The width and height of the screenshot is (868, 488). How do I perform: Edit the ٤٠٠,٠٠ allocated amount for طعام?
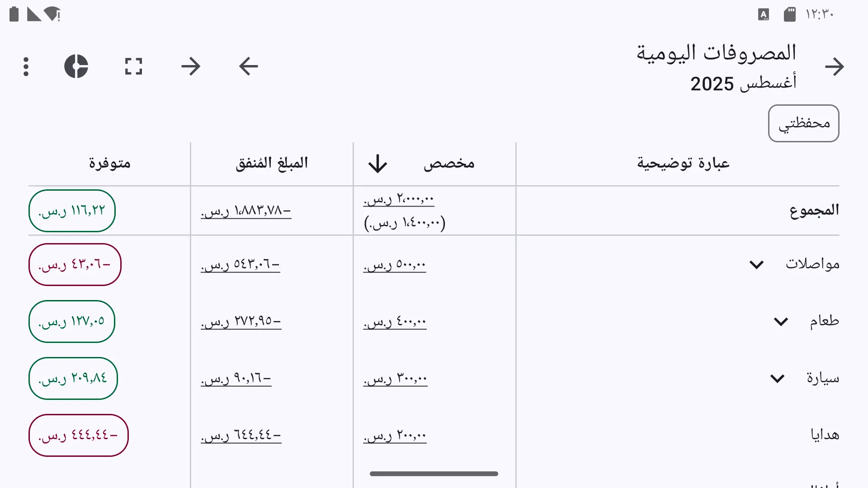point(395,322)
